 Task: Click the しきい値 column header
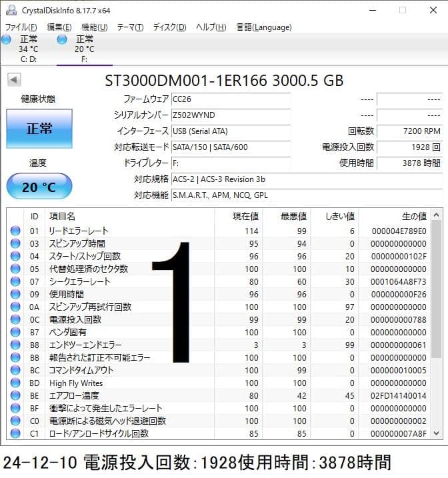point(334,216)
